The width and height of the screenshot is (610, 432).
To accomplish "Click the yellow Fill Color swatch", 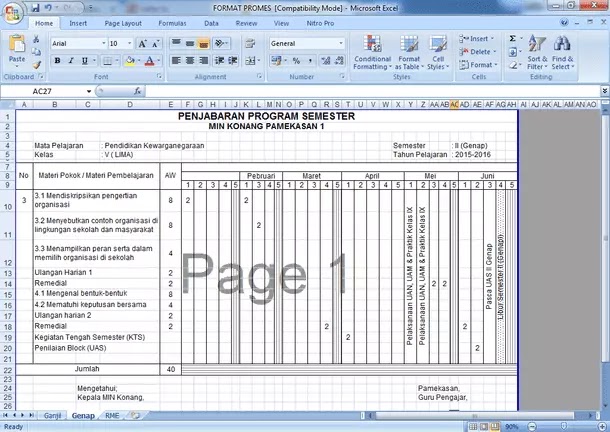I will pos(130,61).
